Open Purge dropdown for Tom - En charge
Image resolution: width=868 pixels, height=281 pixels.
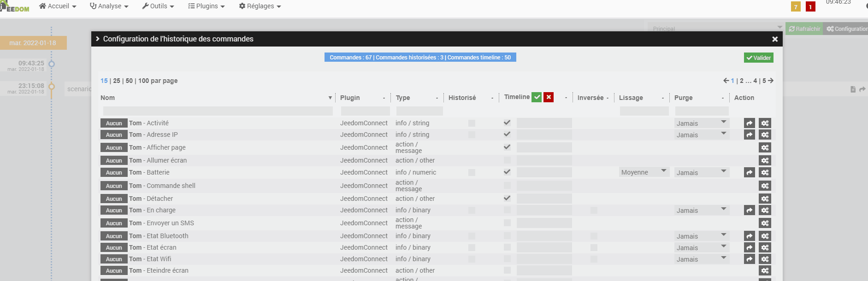[x=702, y=210]
